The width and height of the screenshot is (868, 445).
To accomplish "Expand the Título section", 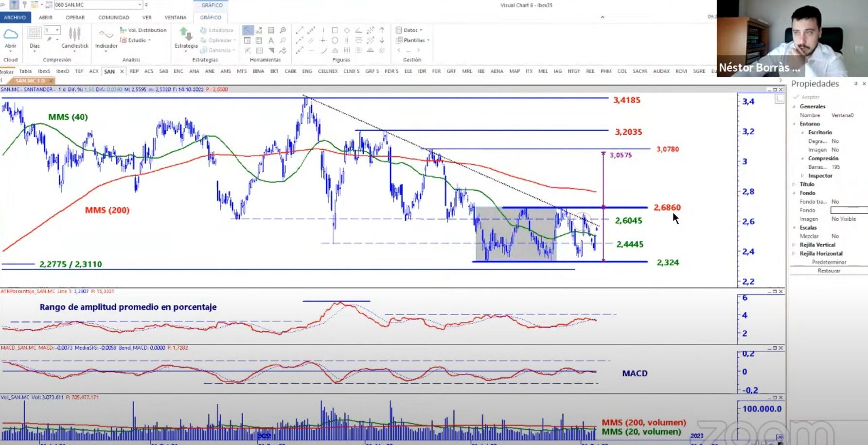I will (794, 184).
